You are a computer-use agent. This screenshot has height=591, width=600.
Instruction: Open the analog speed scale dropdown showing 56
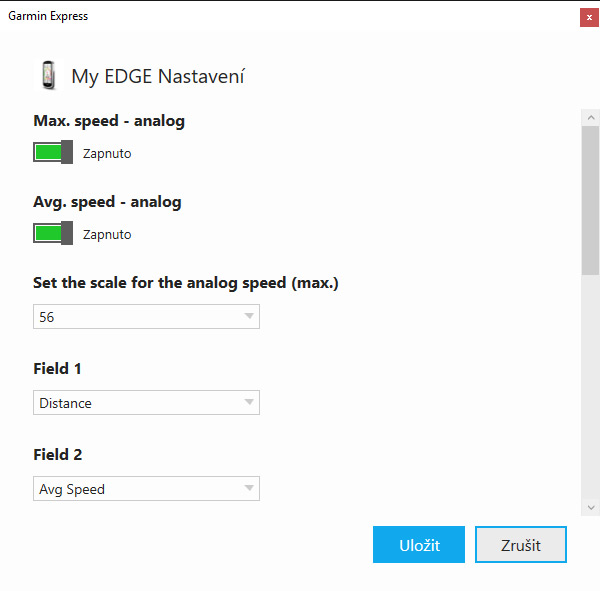coord(146,317)
